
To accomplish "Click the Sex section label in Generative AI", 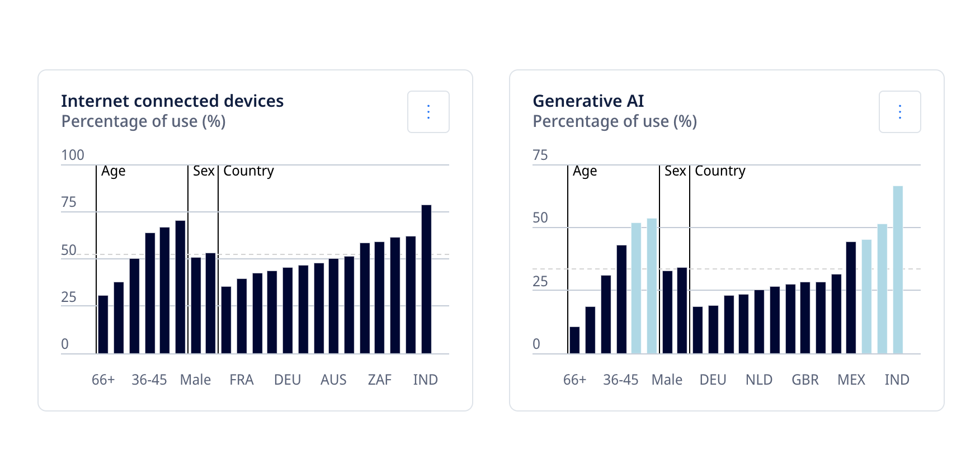I will pos(675,171).
